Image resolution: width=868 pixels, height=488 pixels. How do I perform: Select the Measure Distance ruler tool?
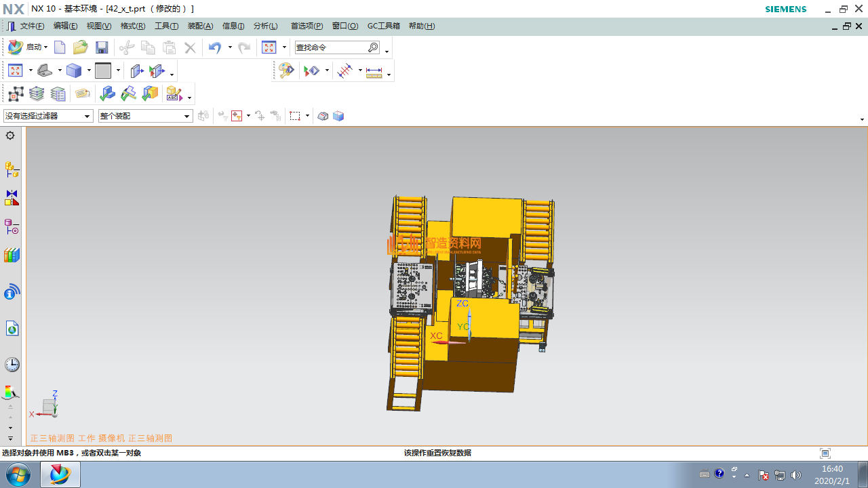click(374, 71)
